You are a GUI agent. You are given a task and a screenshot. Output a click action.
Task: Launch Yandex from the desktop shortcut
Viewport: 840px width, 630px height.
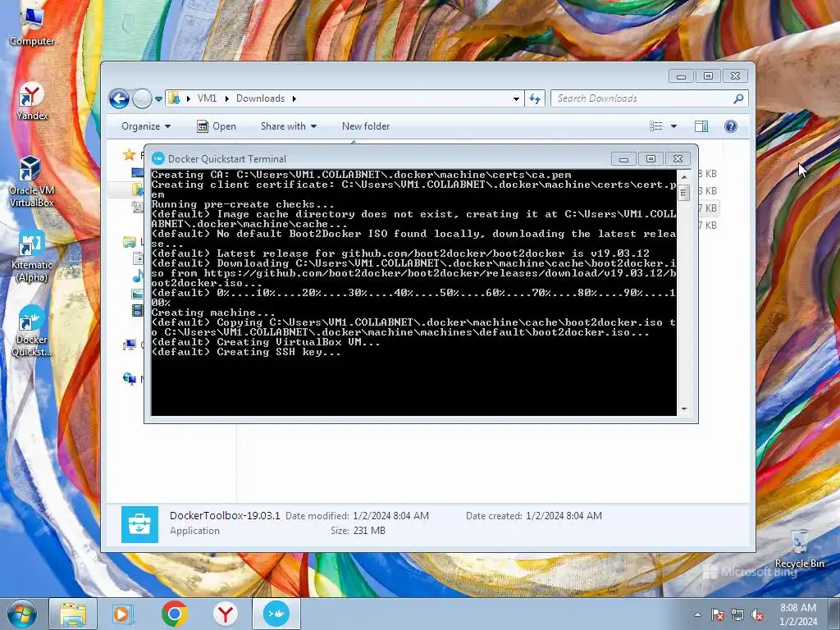[32, 101]
